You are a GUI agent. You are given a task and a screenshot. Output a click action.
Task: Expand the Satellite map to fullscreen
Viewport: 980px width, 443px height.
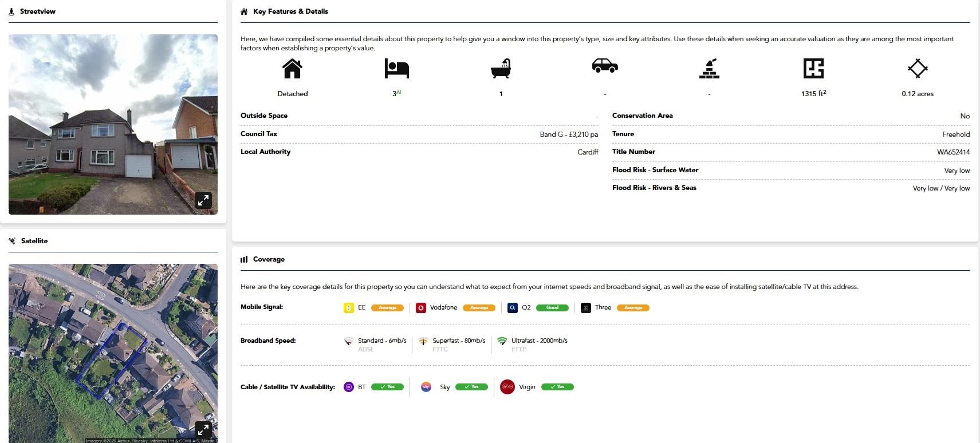tap(203, 429)
